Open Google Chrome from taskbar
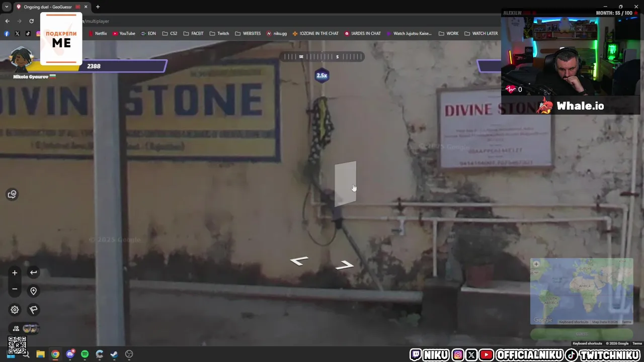 55,354
